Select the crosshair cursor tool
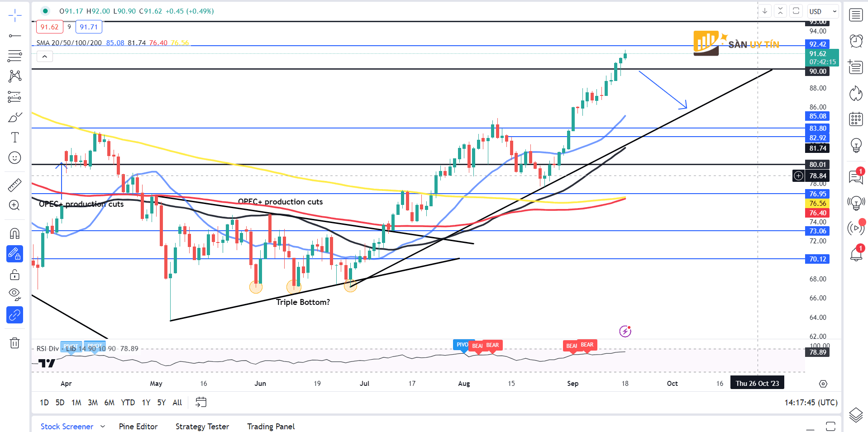 pos(15,15)
